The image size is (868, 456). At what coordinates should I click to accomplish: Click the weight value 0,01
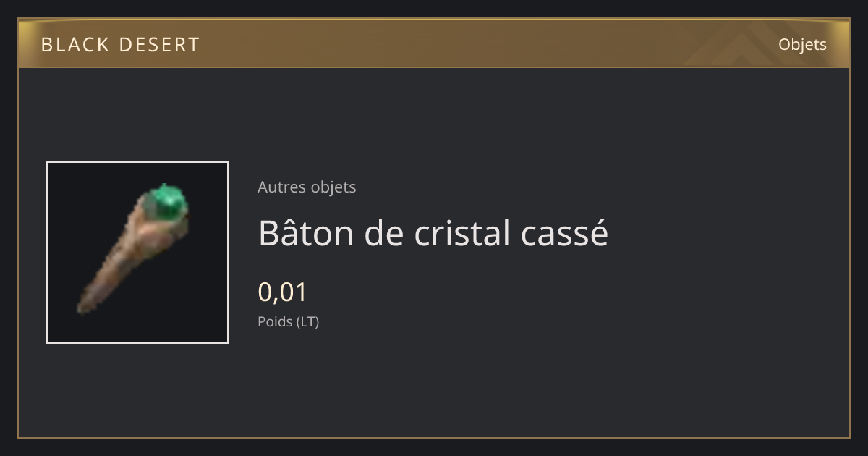(283, 292)
